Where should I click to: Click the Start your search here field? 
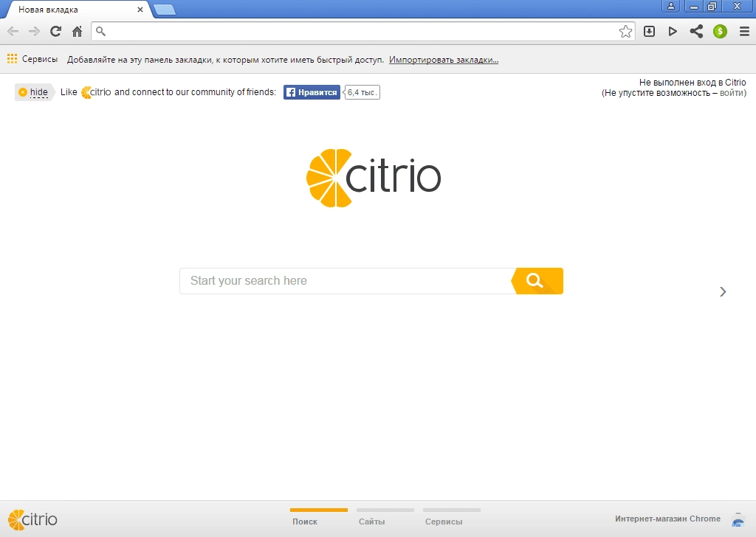click(346, 281)
